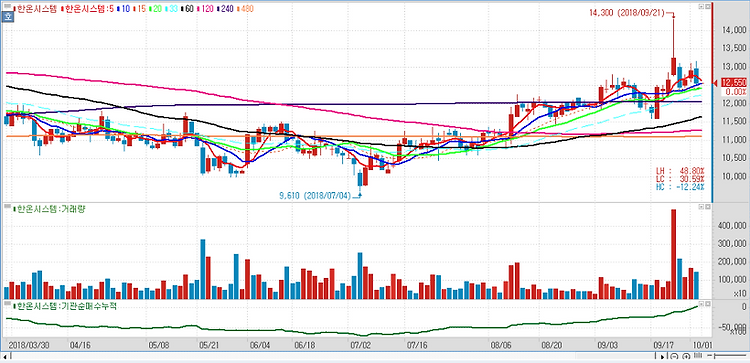Select the 33-day moving average legend
Screen dimensions: 750x363
172,8
